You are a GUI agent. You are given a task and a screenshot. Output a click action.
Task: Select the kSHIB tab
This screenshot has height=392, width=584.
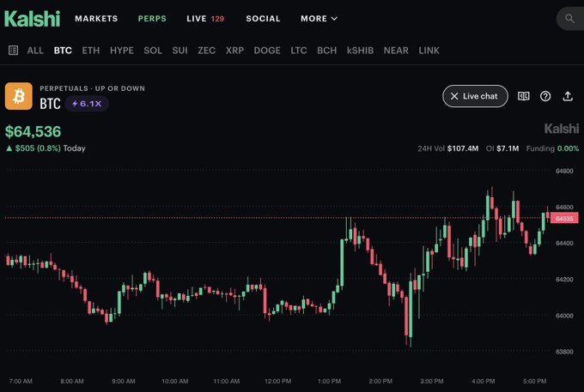tap(360, 51)
